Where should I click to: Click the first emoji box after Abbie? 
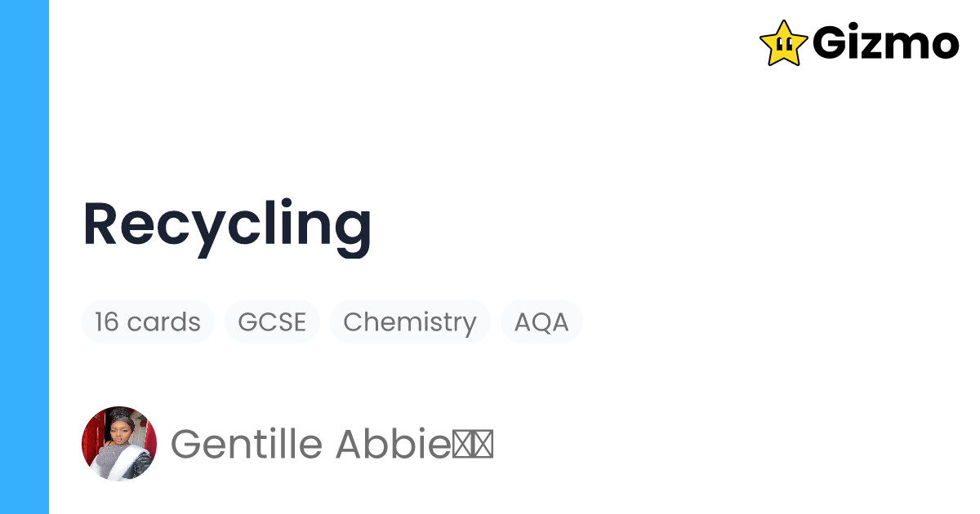[x=463, y=445]
